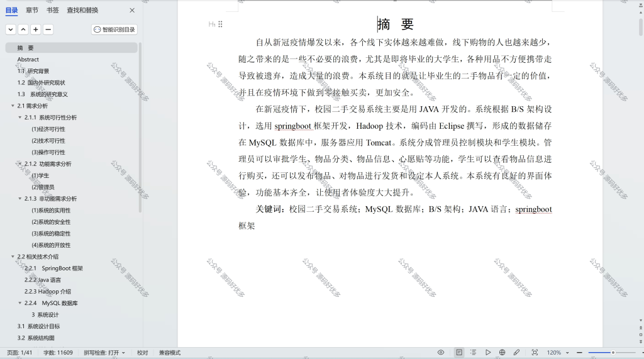This screenshot has height=359, width=644.
Task: Collapse the 2.1.2 功能需求分析 node
Action: [19, 164]
